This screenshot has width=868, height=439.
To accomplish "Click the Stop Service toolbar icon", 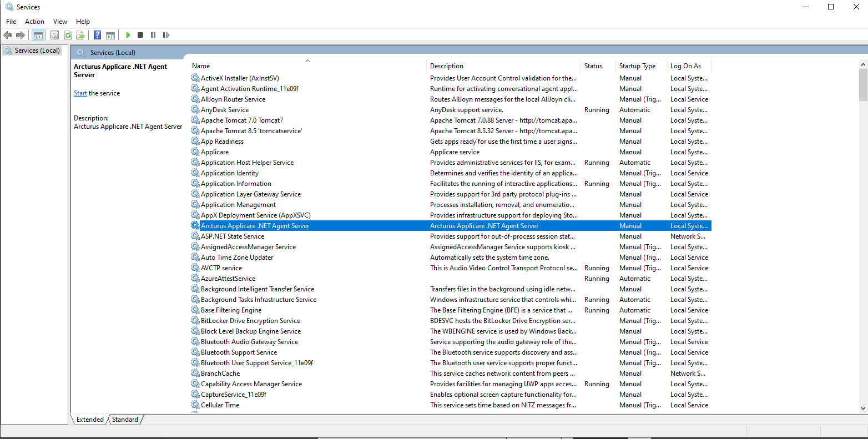I will (x=140, y=35).
